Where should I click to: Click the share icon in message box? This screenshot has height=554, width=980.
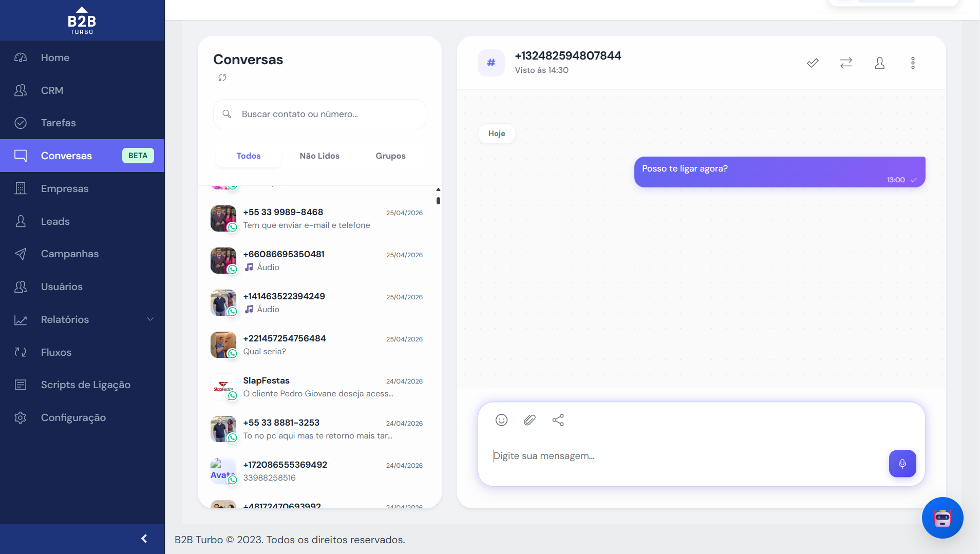point(558,420)
